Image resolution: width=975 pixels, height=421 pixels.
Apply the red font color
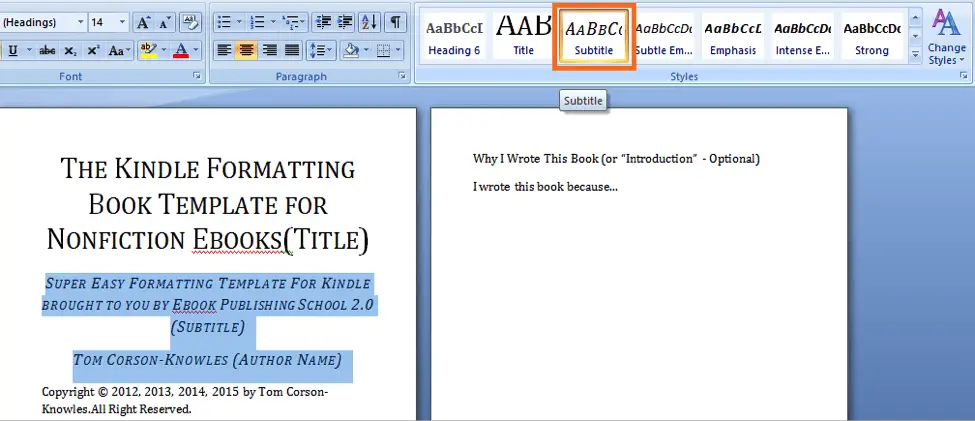click(x=181, y=50)
